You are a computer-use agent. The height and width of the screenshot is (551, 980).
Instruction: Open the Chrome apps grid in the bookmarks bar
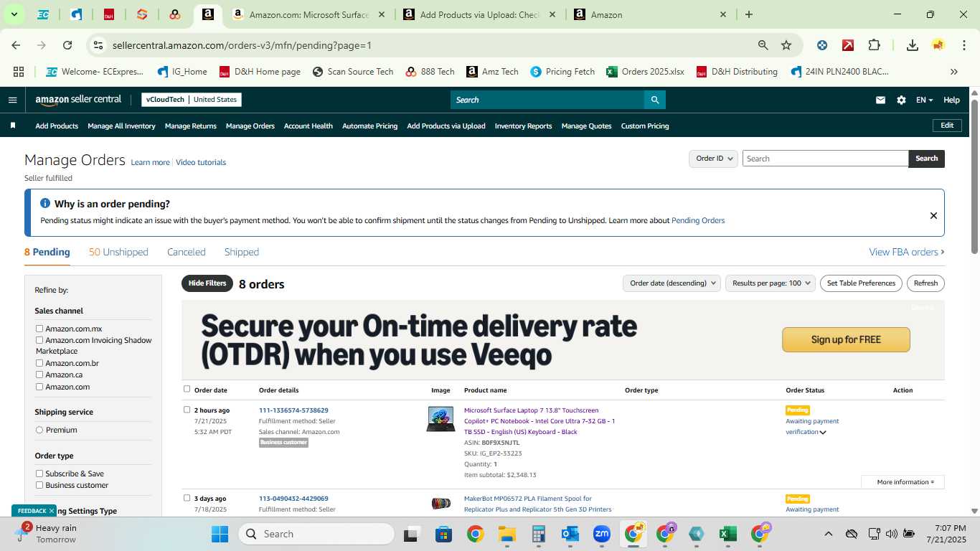(19, 72)
